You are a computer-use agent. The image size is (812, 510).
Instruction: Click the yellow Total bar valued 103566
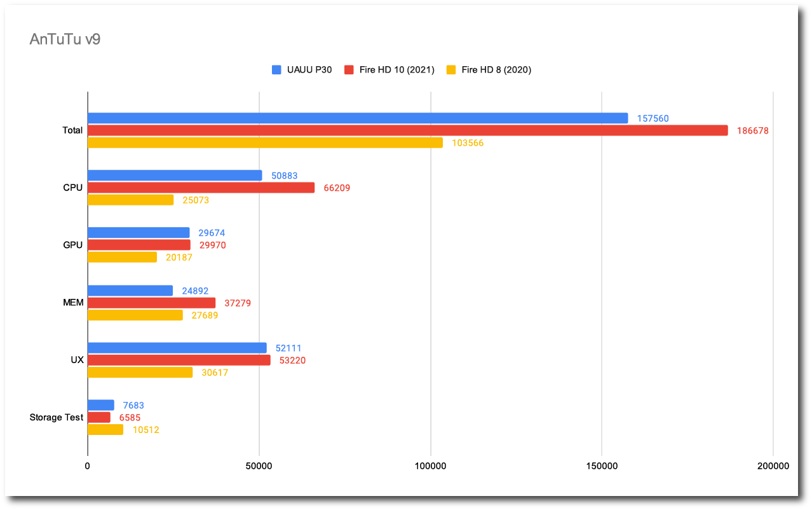(x=265, y=143)
